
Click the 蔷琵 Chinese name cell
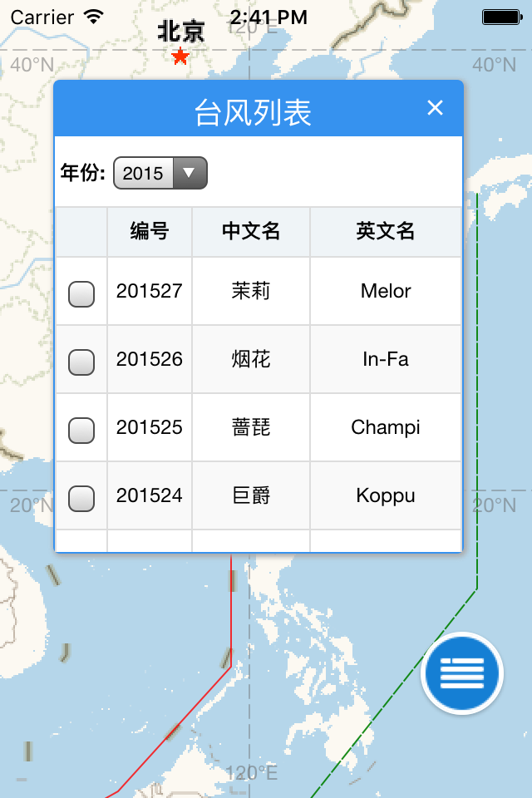tap(250, 427)
